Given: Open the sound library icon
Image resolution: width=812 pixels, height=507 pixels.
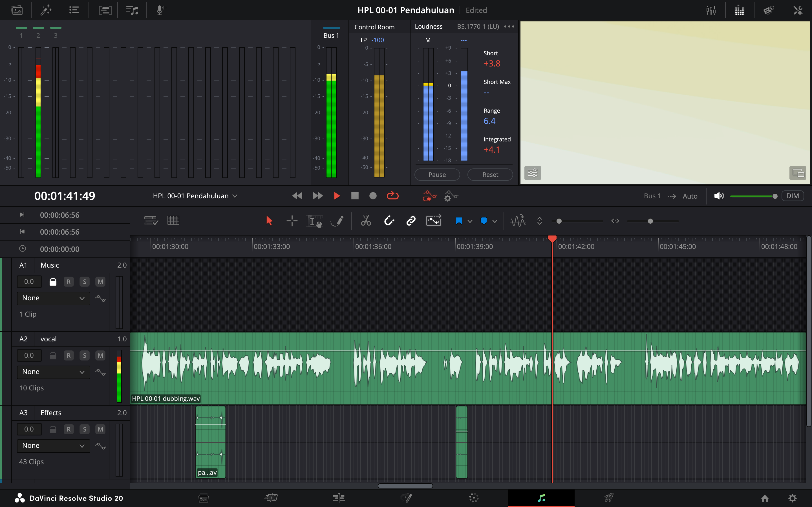Looking at the screenshot, I should click(x=132, y=10).
